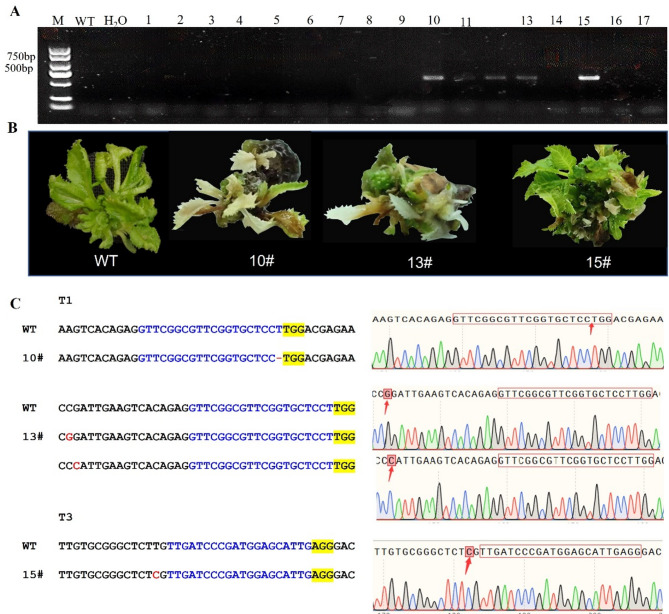Viewport: 669px width, 614px height.
Task: Click the PCR band in lane 13
Action: 526,78
